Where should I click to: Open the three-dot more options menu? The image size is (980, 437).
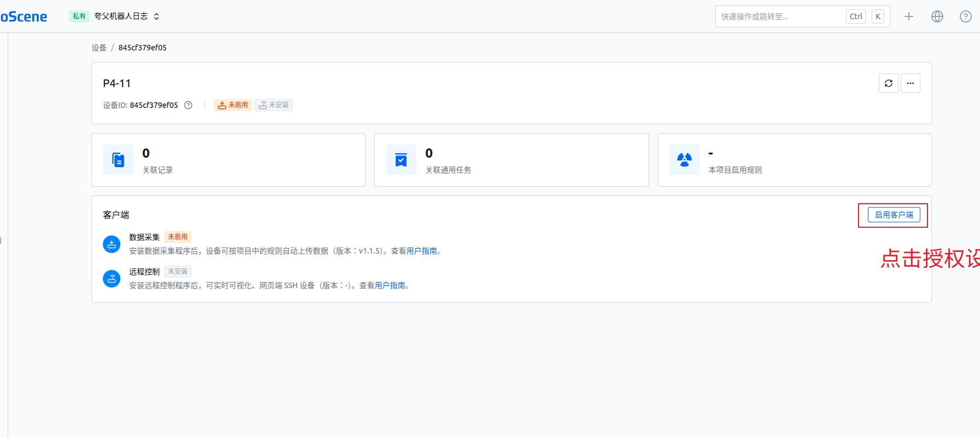tap(910, 83)
